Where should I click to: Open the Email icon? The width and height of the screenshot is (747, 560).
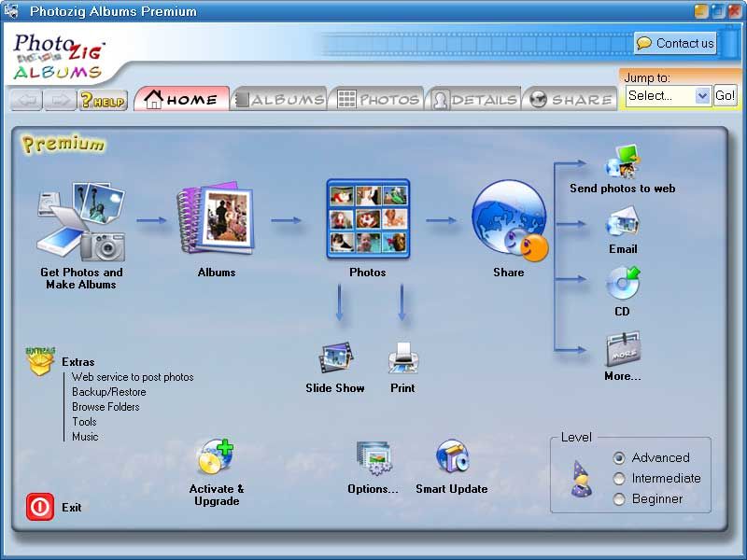tap(622, 223)
